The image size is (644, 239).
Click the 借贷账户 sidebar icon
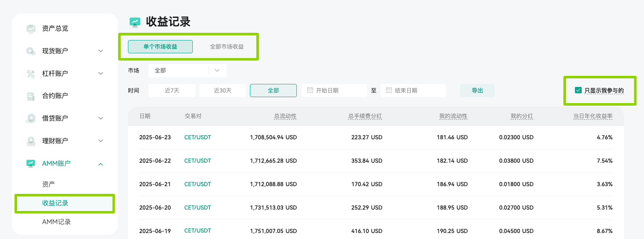[31, 118]
